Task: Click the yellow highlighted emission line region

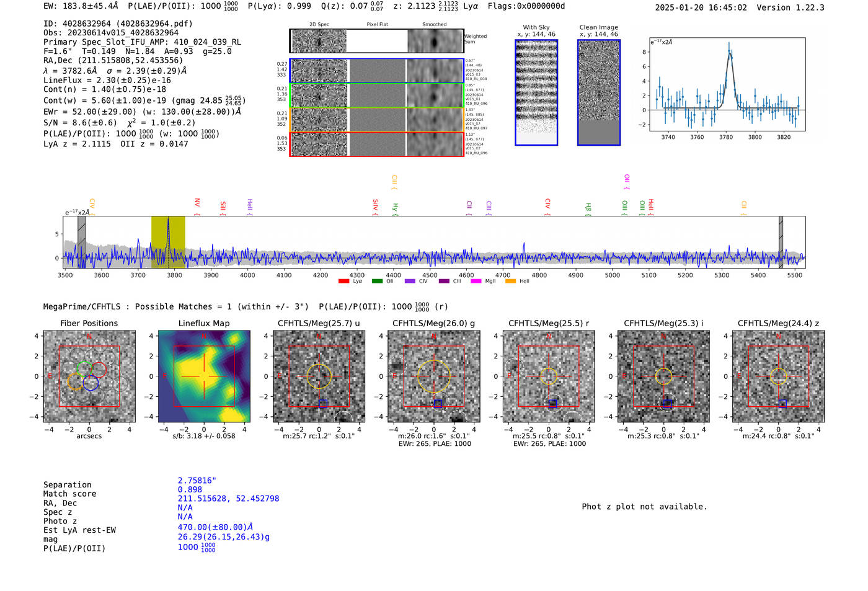Action: coord(168,242)
